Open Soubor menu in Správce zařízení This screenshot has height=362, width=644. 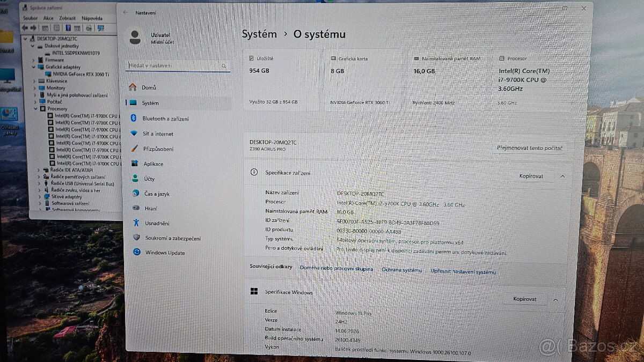[x=30, y=18]
